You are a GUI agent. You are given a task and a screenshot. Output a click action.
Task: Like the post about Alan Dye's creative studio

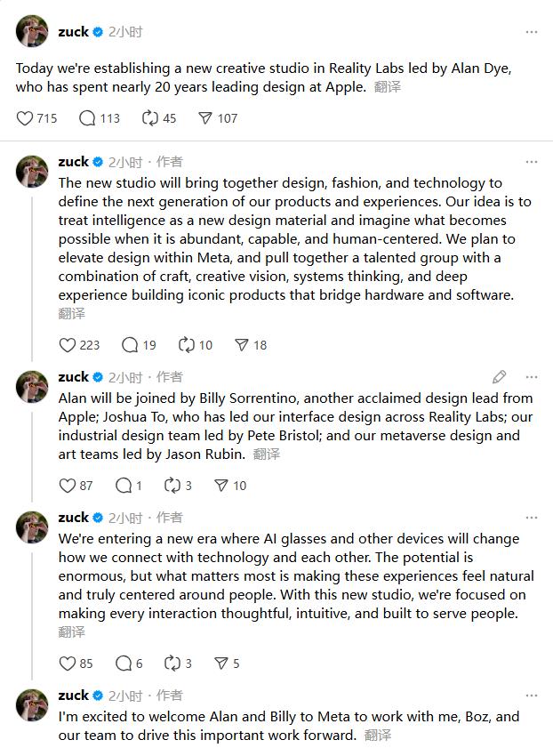click(x=25, y=118)
